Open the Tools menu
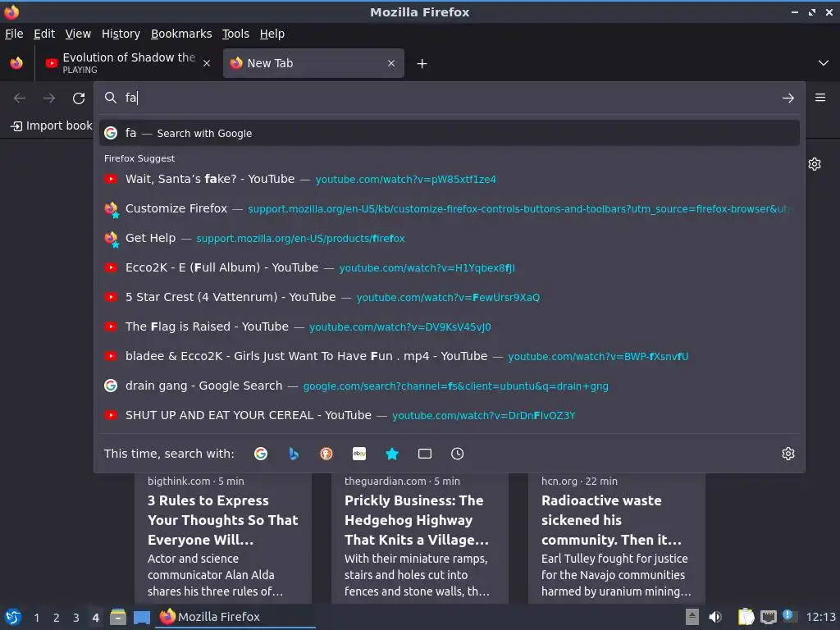 [235, 34]
